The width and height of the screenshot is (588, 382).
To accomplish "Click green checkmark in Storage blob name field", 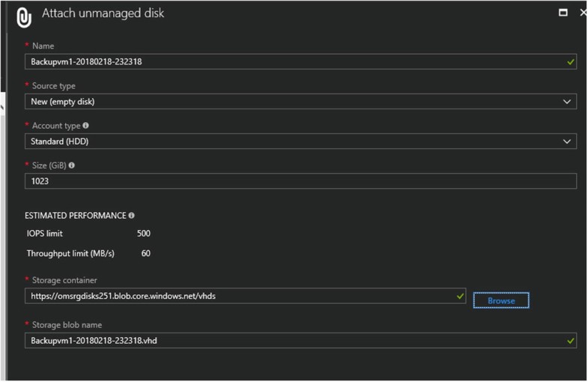I will click(x=571, y=341).
